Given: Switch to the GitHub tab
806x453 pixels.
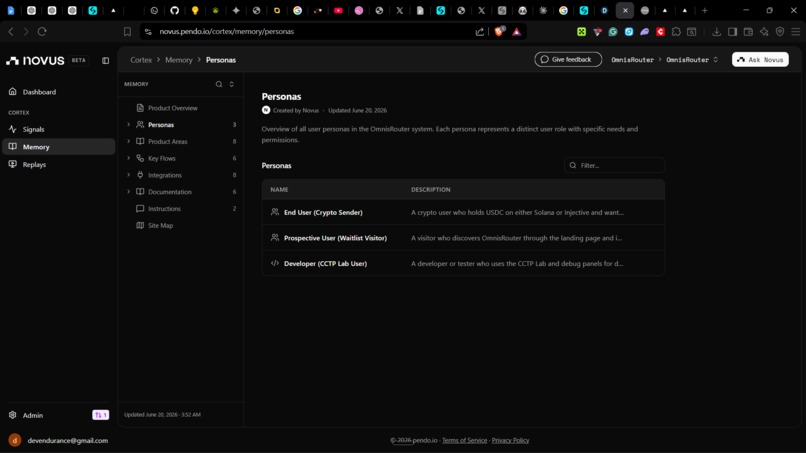Looking at the screenshot, I should [174, 10].
